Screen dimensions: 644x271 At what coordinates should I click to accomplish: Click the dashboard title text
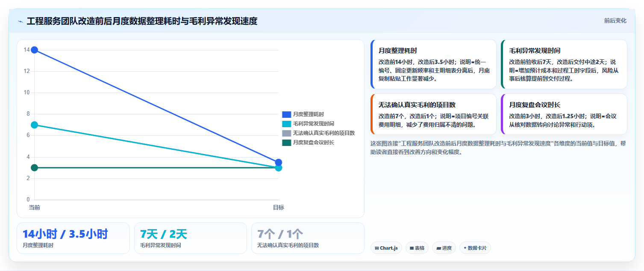click(x=142, y=21)
